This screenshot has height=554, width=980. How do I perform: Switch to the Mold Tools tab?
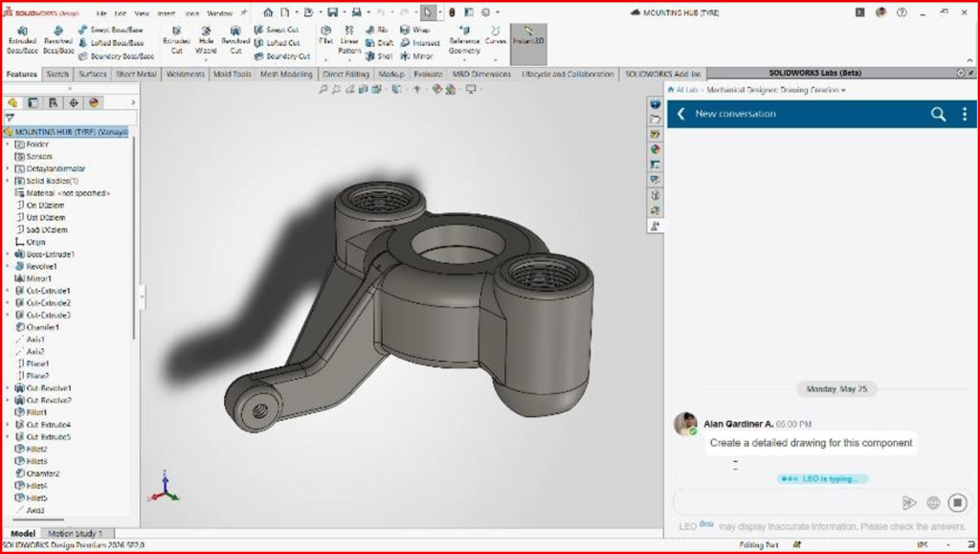pos(232,74)
